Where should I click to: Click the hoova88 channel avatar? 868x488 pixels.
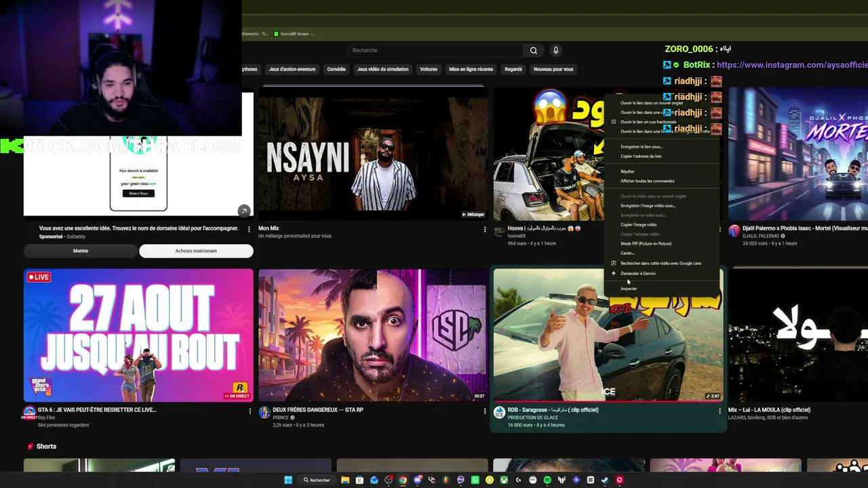coord(499,231)
